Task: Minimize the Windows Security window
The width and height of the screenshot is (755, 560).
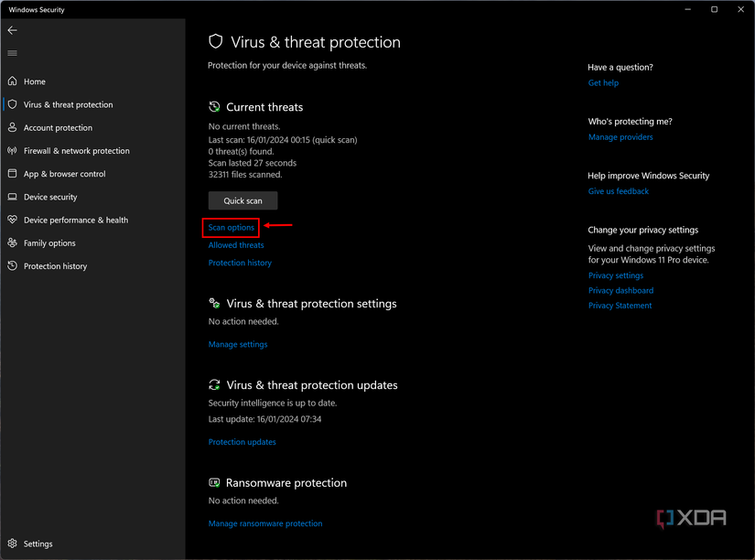Action: 688,9
